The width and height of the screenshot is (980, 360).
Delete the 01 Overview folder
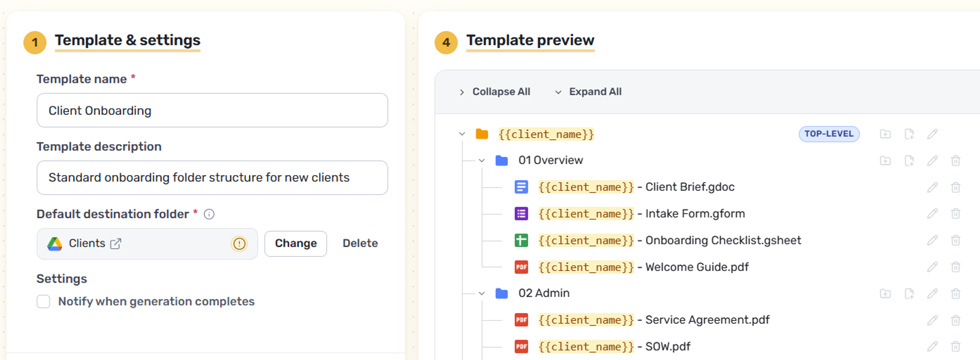click(956, 161)
